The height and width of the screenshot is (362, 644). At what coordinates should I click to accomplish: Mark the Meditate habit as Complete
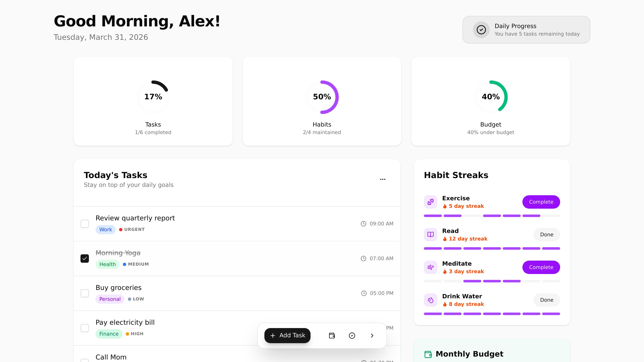click(541, 267)
